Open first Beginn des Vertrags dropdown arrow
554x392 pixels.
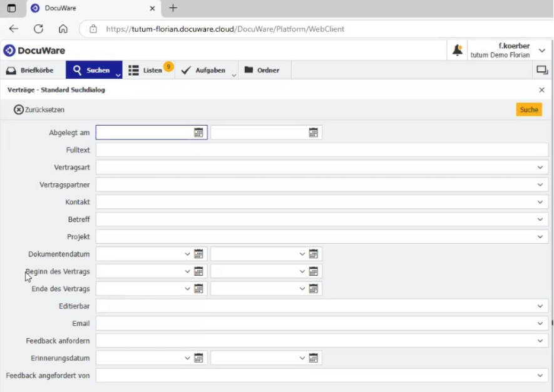[187, 271]
